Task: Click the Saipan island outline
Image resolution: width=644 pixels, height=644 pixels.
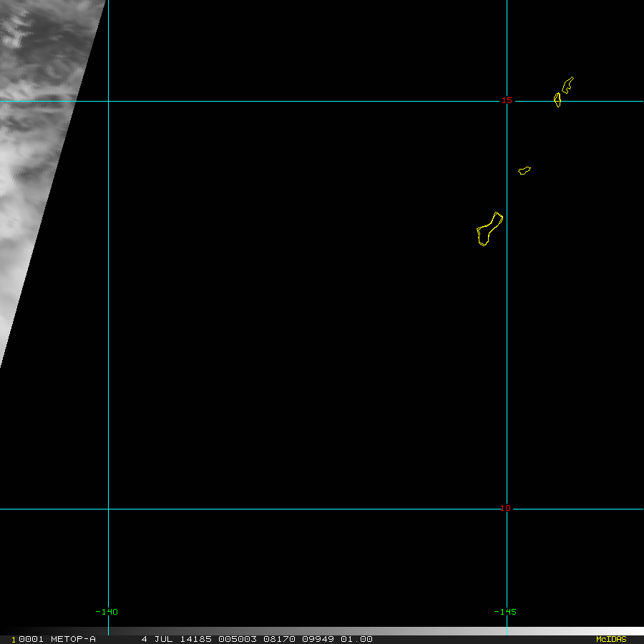Action: (x=567, y=85)
